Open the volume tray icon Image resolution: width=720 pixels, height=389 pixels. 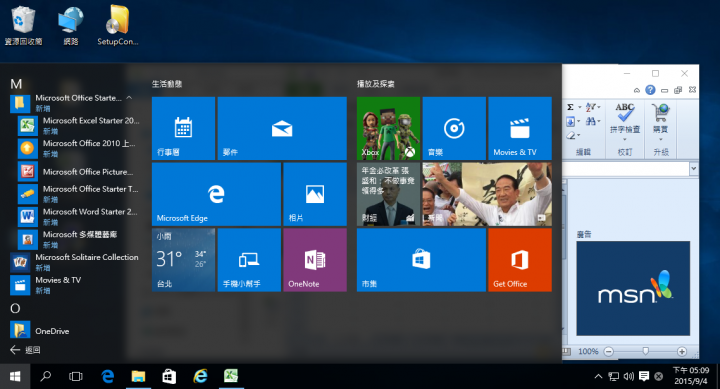[x=629, y=377]
